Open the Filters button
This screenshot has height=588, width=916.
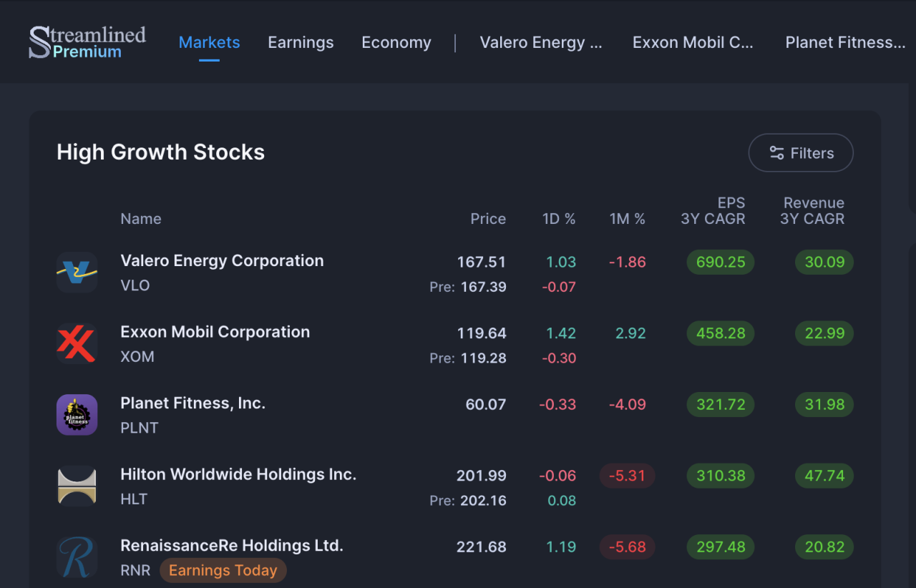(801, 153)
